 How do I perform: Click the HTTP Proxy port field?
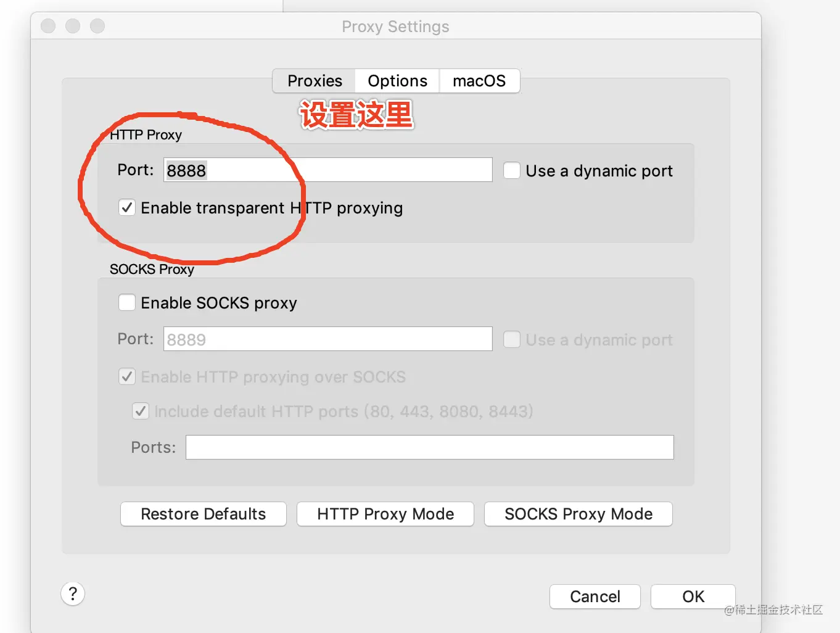[x=327, y=170]
